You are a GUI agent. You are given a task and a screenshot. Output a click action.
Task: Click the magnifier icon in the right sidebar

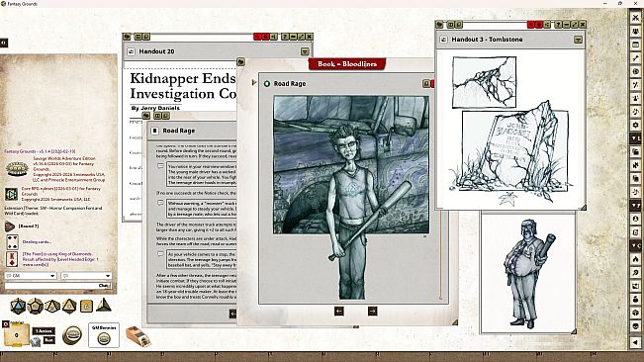pyautogui.click(x=636, y=273)
